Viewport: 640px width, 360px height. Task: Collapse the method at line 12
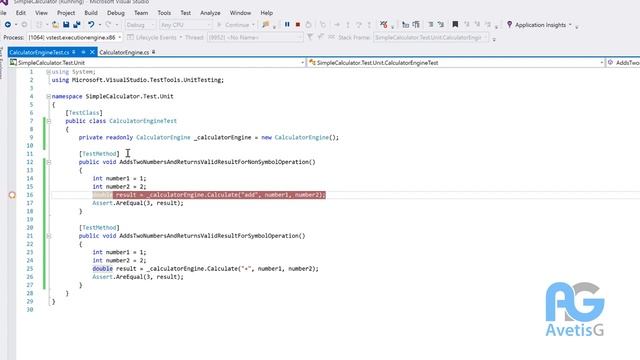coord(49,162)
